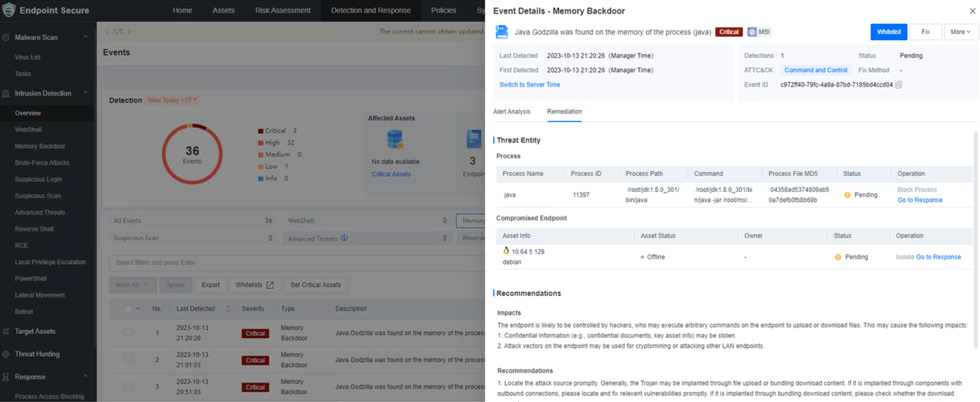Click the Target Assets sidebar icon
The width and height of the screenshot is (980, 402).
[x=6, y=331]
